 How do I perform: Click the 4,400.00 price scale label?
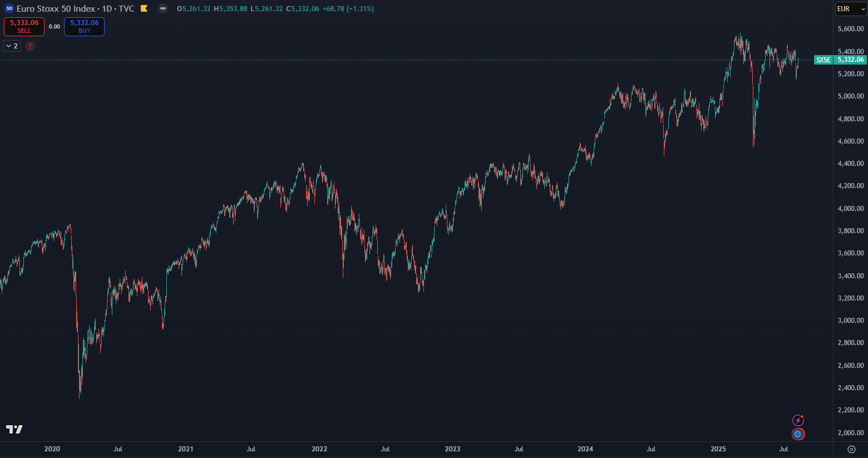[x=851, y=164]
